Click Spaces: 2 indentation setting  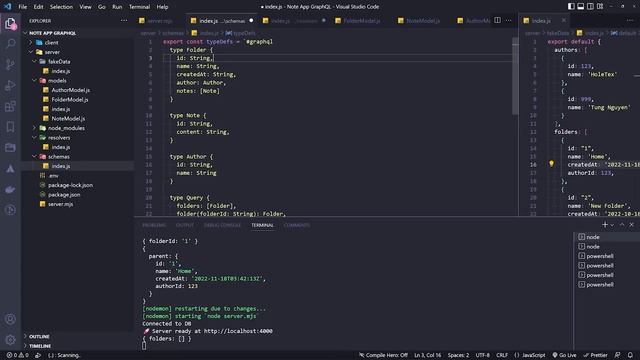tap(458, 355)
